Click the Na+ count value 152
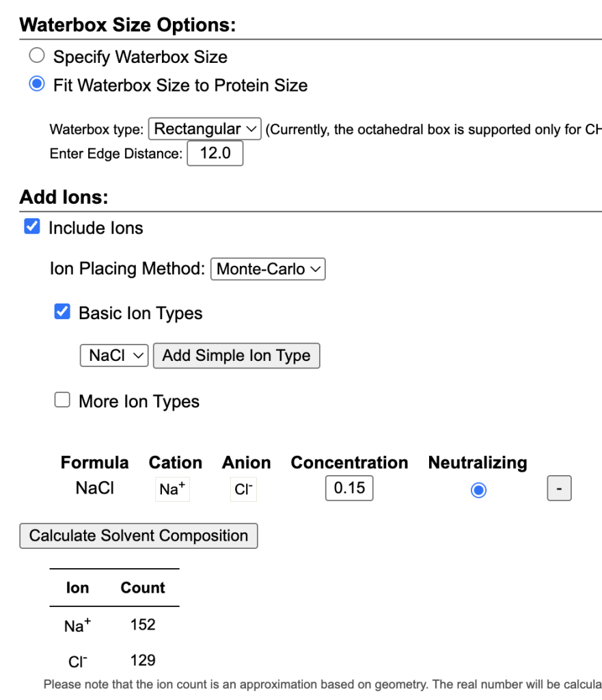Screen dimensions: 602x700 click(x=143, y=625)
